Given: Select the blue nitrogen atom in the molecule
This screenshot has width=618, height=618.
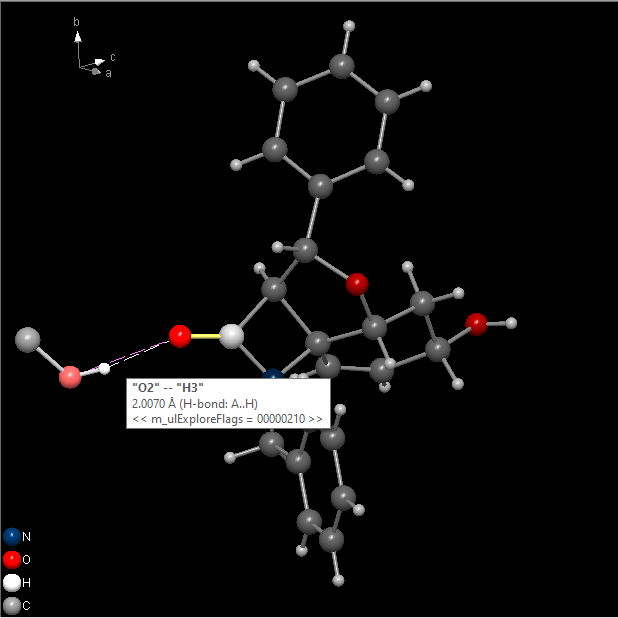Looking at the screenshot, I should [273, 376].
